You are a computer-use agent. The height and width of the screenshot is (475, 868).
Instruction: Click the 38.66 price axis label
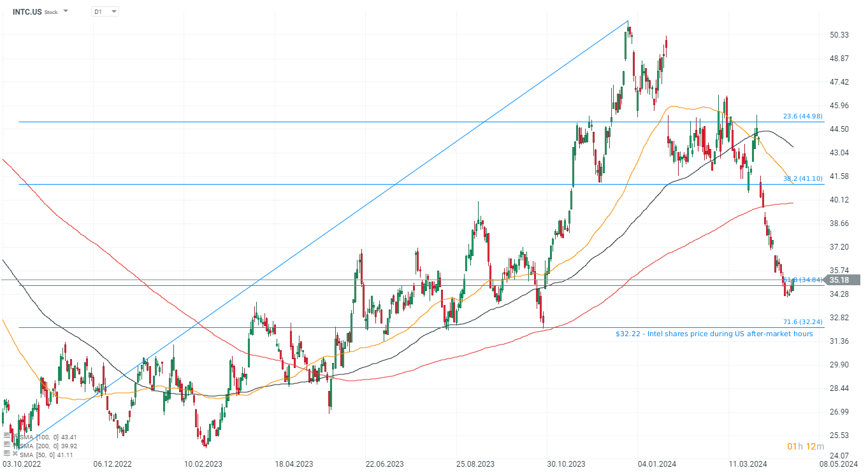(x=840, y=223)
